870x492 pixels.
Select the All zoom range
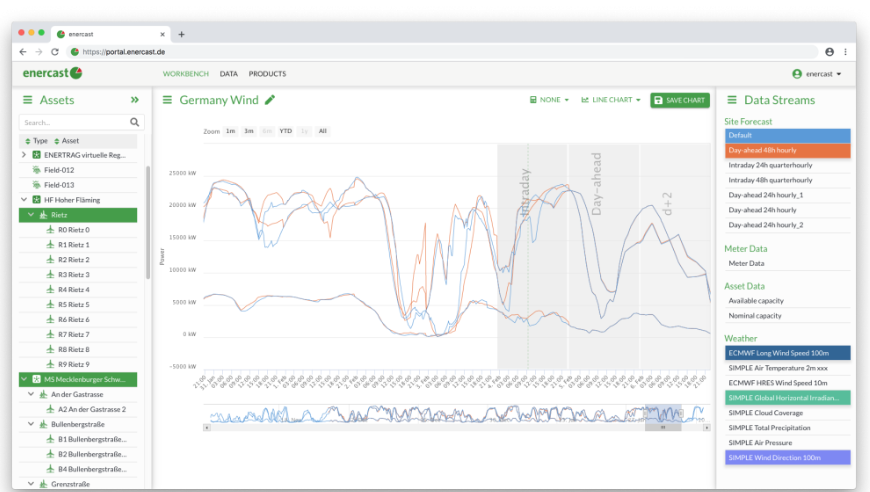pos(323,131)
